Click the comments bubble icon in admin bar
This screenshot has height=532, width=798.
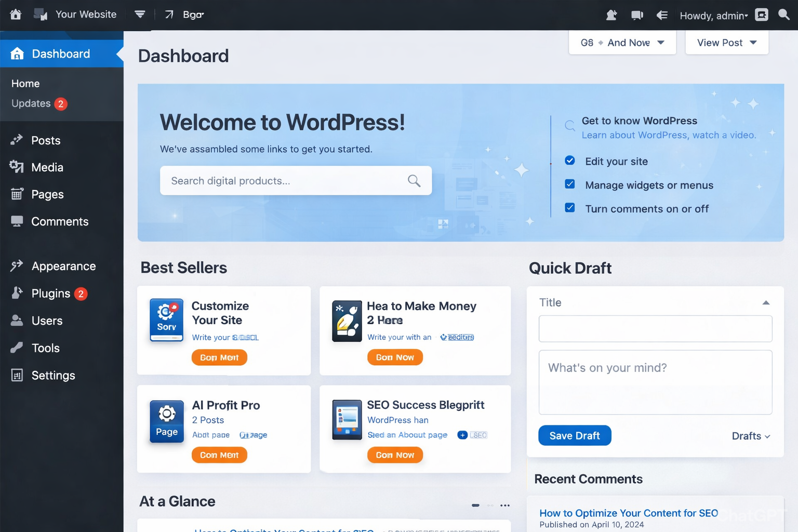tap(637, 15)
